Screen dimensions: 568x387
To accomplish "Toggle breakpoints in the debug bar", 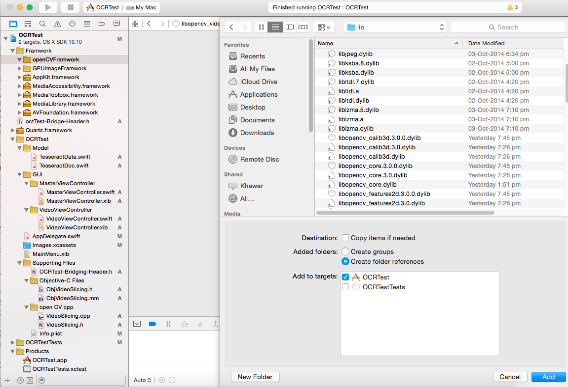I will click(x=153, y=324).
